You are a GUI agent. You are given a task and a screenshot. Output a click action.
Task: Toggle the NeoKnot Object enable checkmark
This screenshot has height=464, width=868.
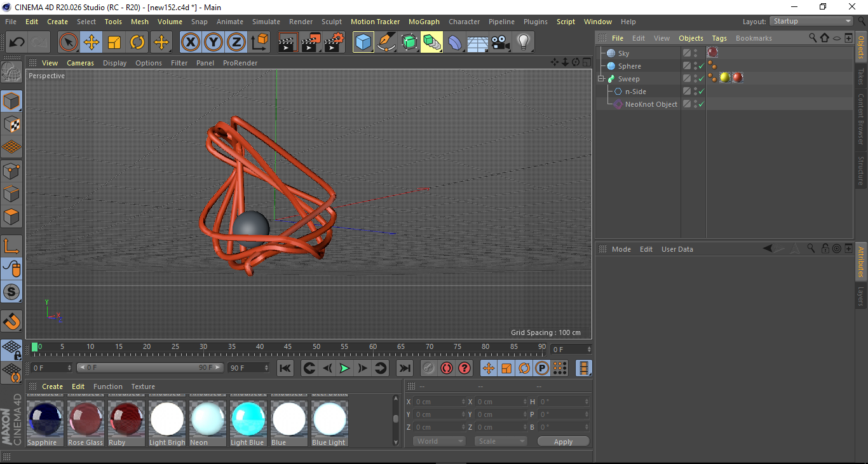(x=702, y=104)
